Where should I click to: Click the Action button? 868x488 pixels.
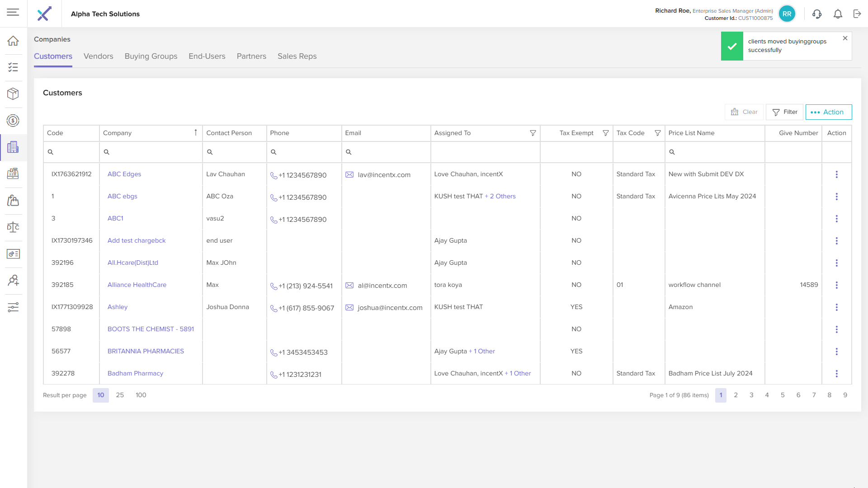(828, 112)
